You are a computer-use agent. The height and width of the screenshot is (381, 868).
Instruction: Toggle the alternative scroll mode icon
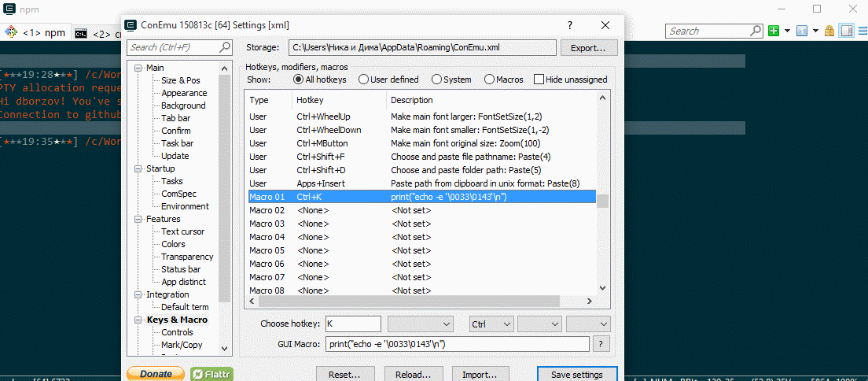(846, 31)
